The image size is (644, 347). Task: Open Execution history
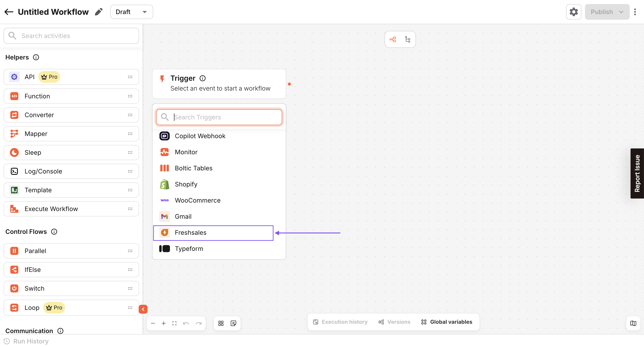[340, 322]
